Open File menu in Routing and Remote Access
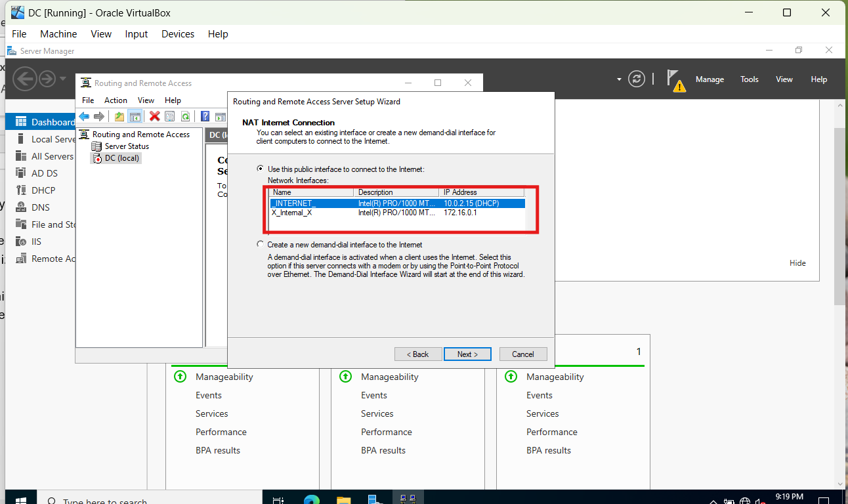Screen dimensions: 848x504 pyautogui.click(x=88, y=100)
